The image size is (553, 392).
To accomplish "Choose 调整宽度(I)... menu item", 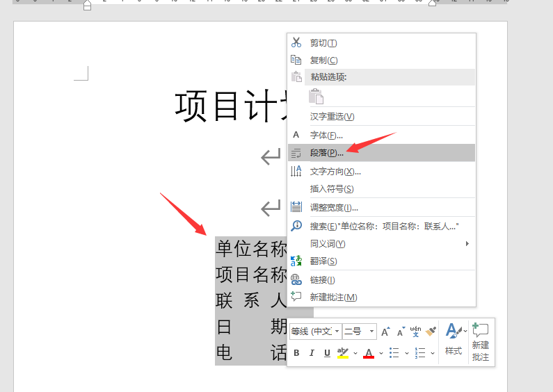I will [x=382, y=208].
